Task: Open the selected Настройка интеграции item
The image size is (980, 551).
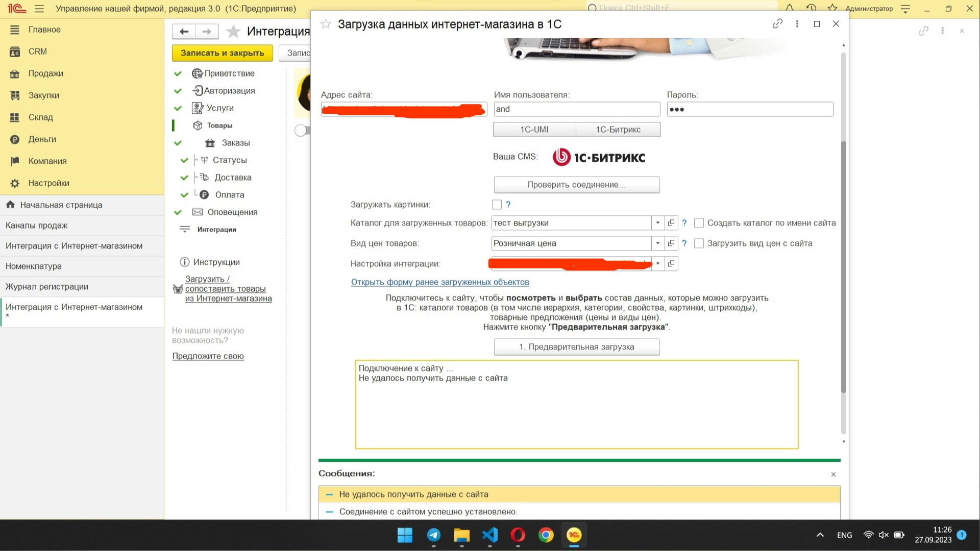Action: 671,264
